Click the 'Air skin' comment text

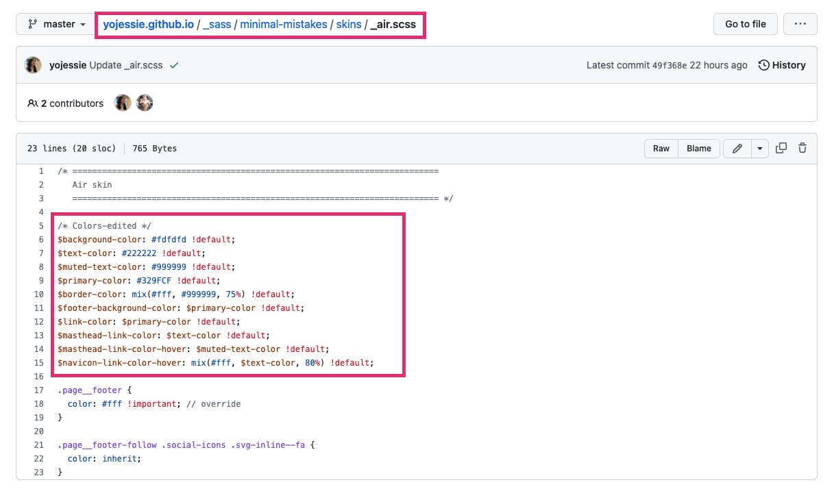click(x=92, y=185)
